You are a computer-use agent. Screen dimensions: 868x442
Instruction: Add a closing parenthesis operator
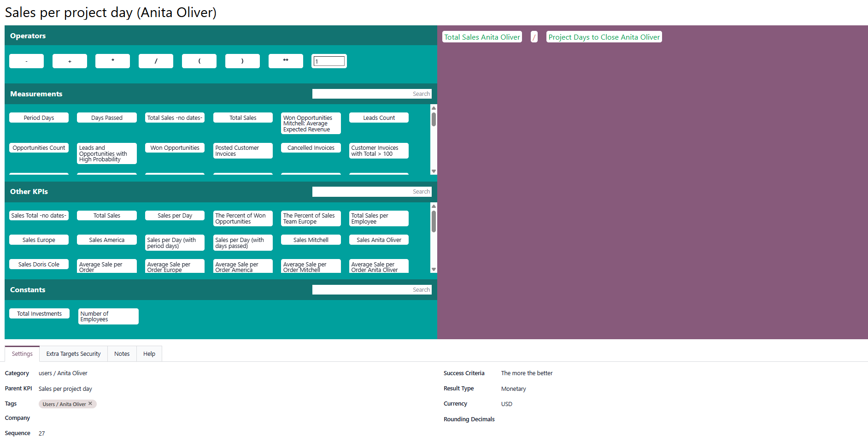242,61
